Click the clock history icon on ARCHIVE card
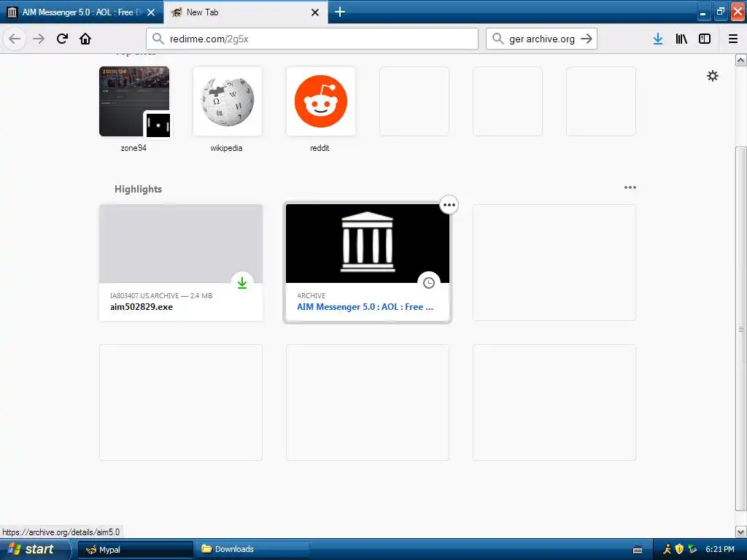747x560 pixels. (429, 283)
